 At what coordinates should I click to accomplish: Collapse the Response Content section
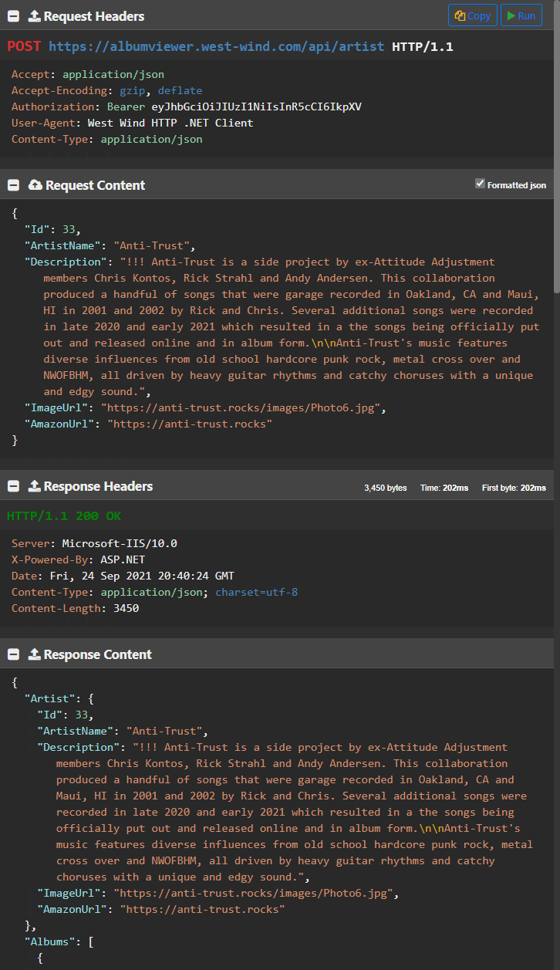point(13,654)
